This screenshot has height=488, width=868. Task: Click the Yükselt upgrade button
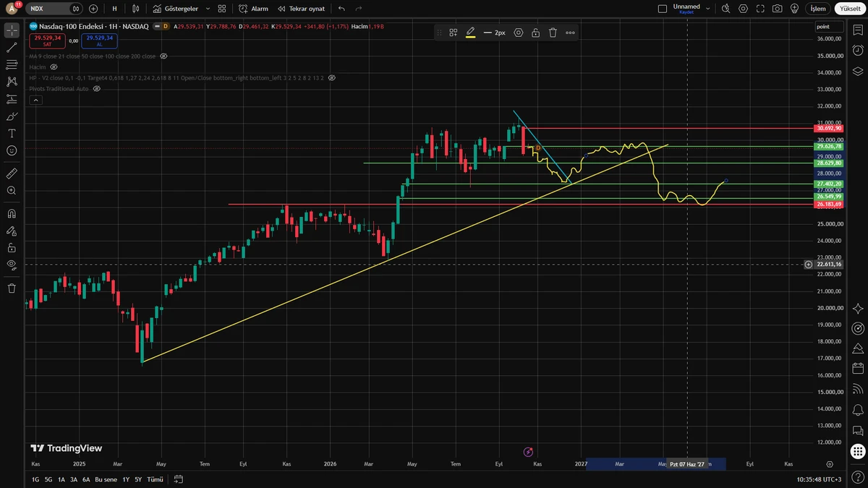click(x=848, y=9)
